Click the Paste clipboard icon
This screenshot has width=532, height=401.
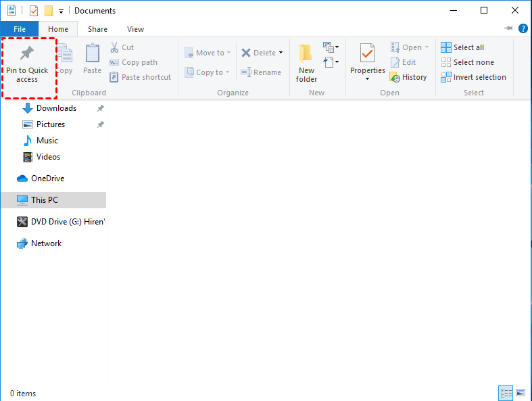[x=93, y=53]
